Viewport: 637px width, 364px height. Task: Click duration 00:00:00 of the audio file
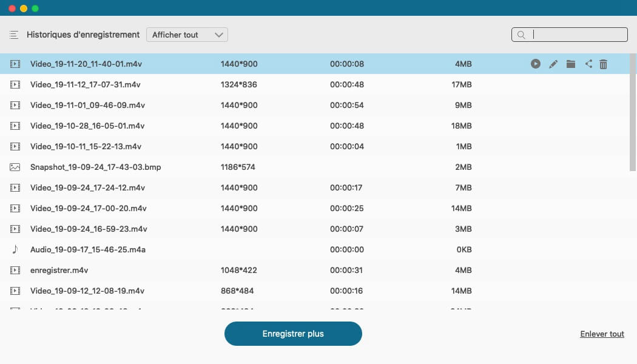[x=347, y=249]
